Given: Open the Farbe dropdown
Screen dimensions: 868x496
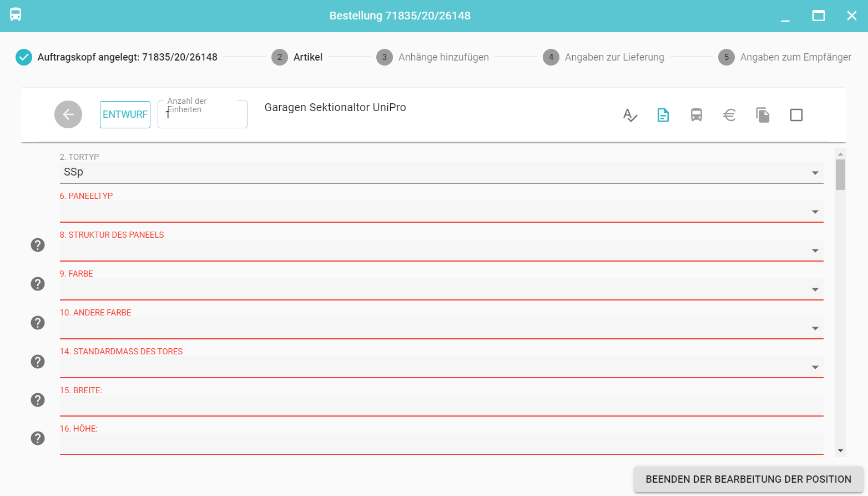Looking at the screenshot, I should [441, 289].
